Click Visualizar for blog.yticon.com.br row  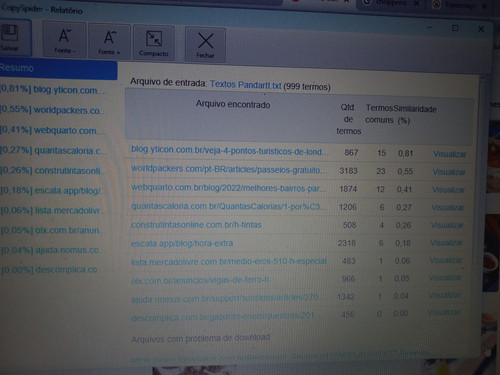[449, 154]
